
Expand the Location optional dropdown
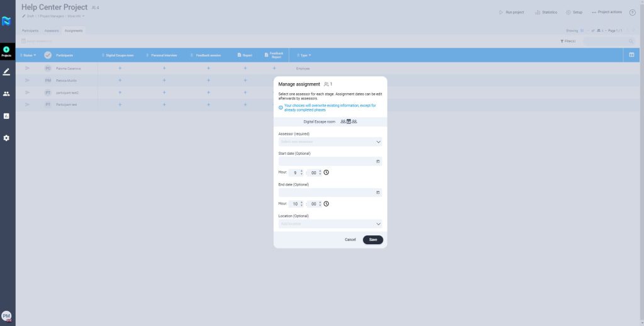tap(378, 223)
